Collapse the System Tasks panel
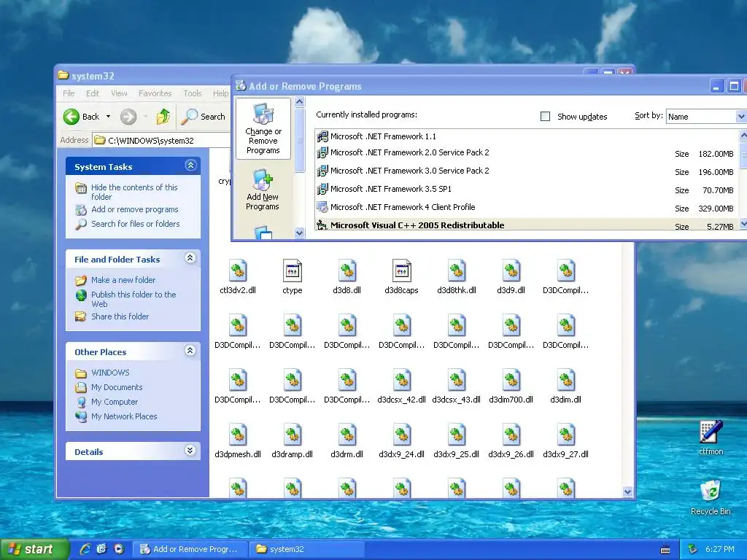 (x=190, y=166)
